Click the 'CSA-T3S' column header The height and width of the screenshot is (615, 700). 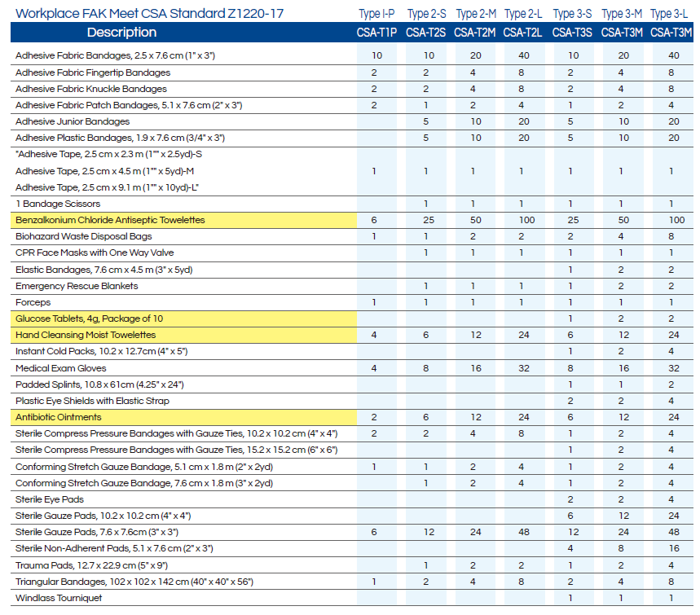(572, 33)
